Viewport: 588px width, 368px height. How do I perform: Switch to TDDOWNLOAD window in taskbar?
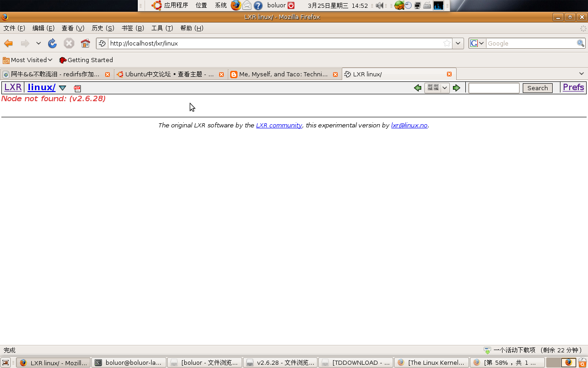[356, 362]
